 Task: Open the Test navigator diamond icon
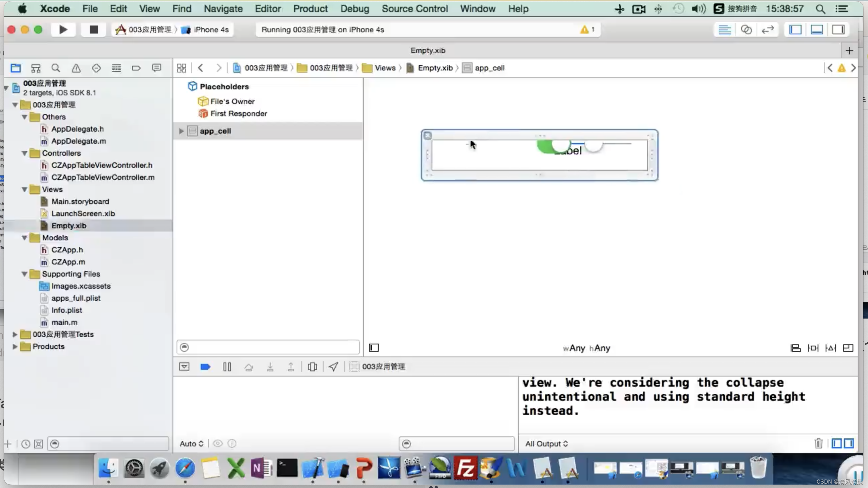pyautogui.click(x=96, y=68)
